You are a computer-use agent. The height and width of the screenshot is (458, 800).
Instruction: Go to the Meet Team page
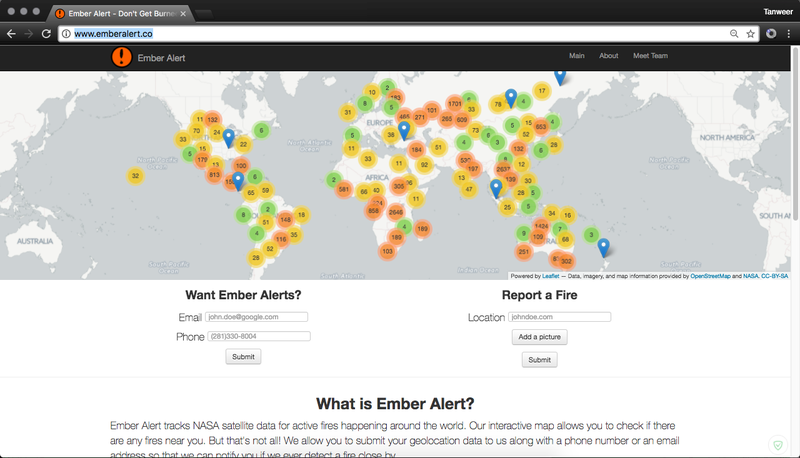[x=650, y=56]
